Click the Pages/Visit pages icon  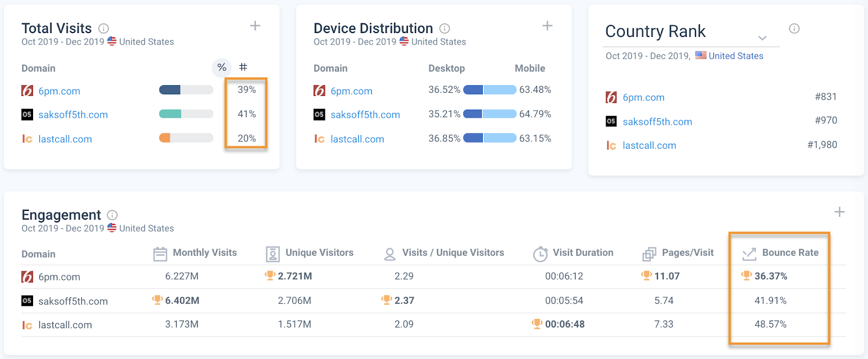[649, 254]
